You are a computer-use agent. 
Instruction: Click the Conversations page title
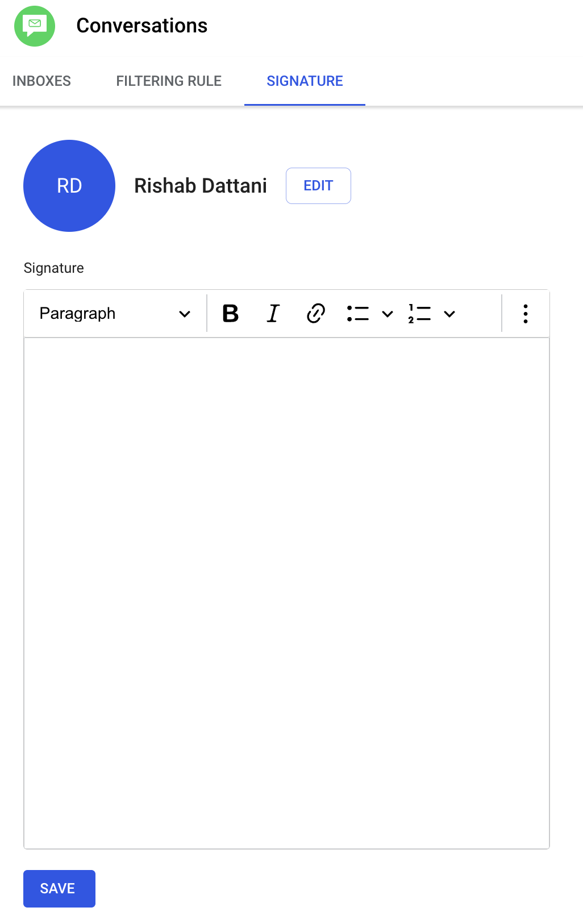(x=141, y=26)
